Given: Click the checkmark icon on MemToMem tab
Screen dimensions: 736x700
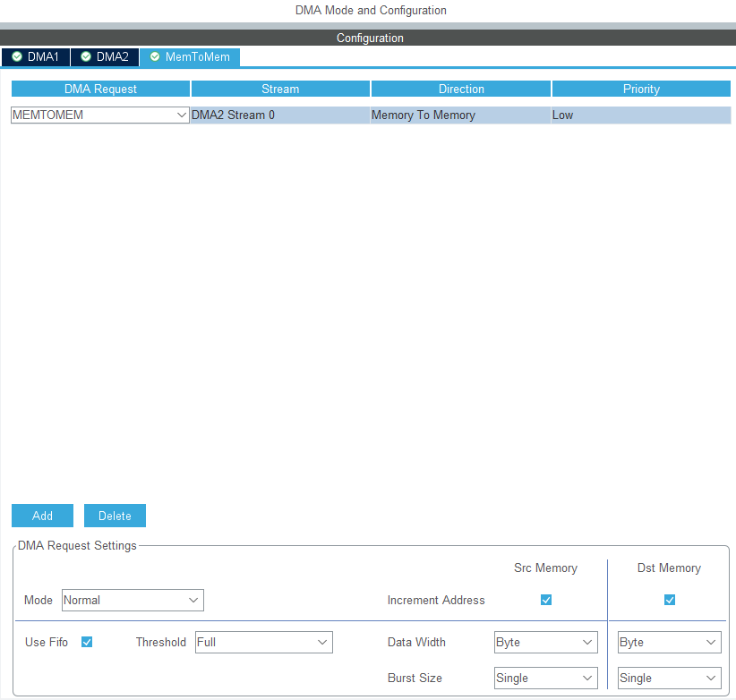Looking at the screenshot, I should pyautogui.click(x=153, y=56).
